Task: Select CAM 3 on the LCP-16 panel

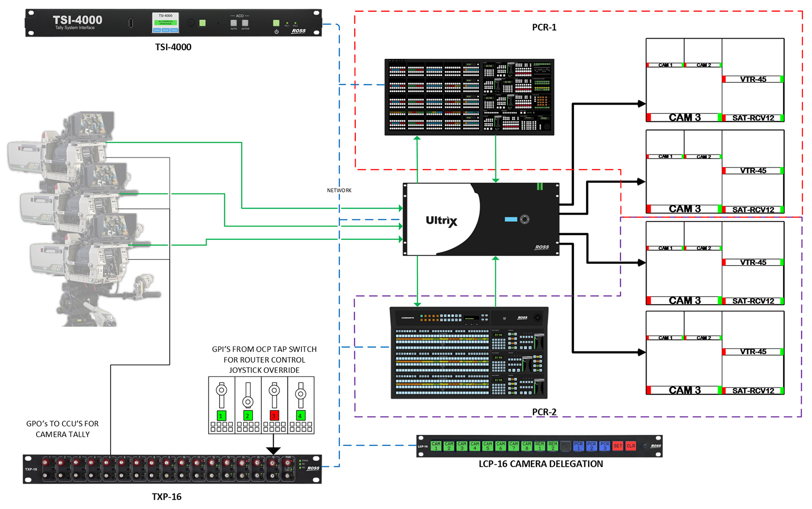Action: (x=462, y=446)
